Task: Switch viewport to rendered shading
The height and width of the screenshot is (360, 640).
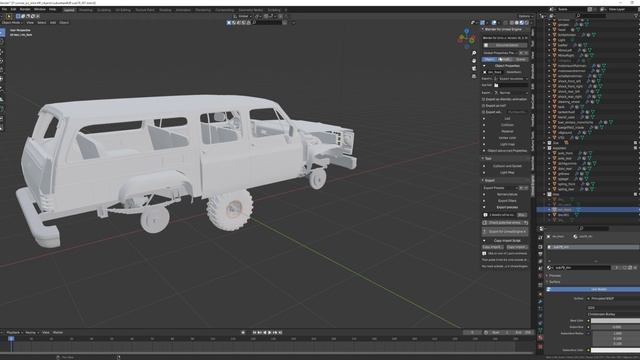Action: [527, 23]
